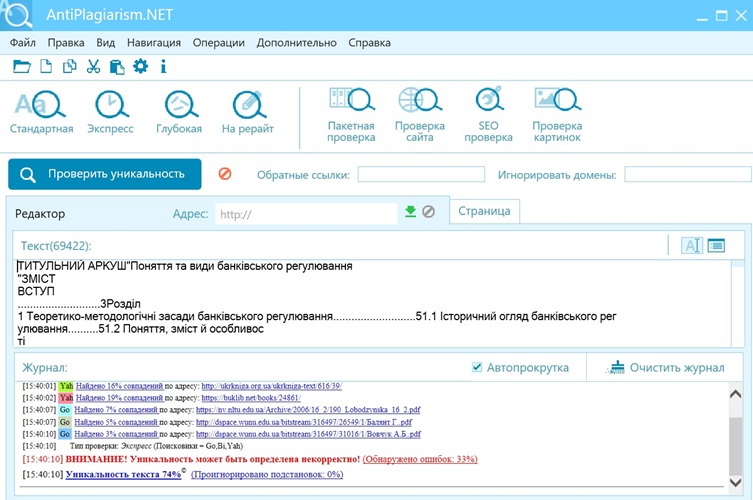Copy text with the copy icon
This screenshot has height=500, width=753.
point(70,66)
